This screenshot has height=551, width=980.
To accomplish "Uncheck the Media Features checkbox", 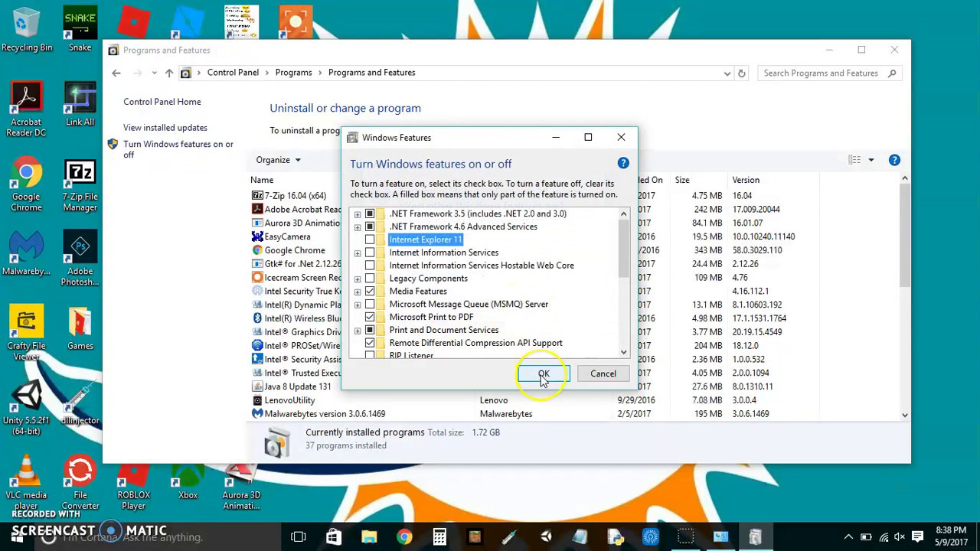I will tap(370, 292).
